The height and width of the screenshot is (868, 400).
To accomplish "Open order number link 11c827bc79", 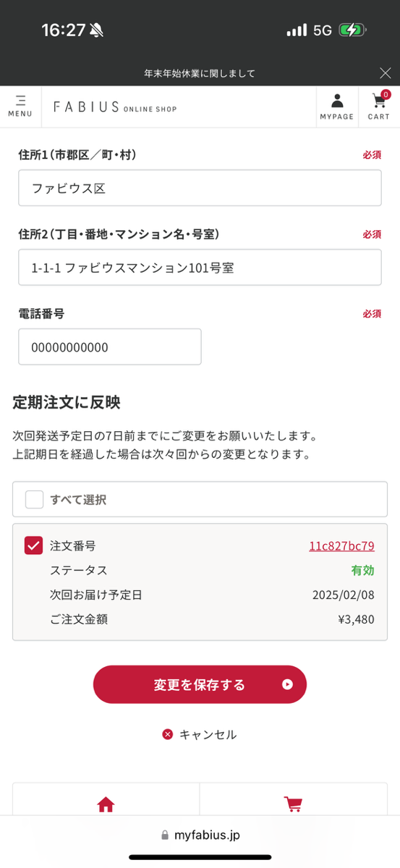I will (x=341, y=546).
